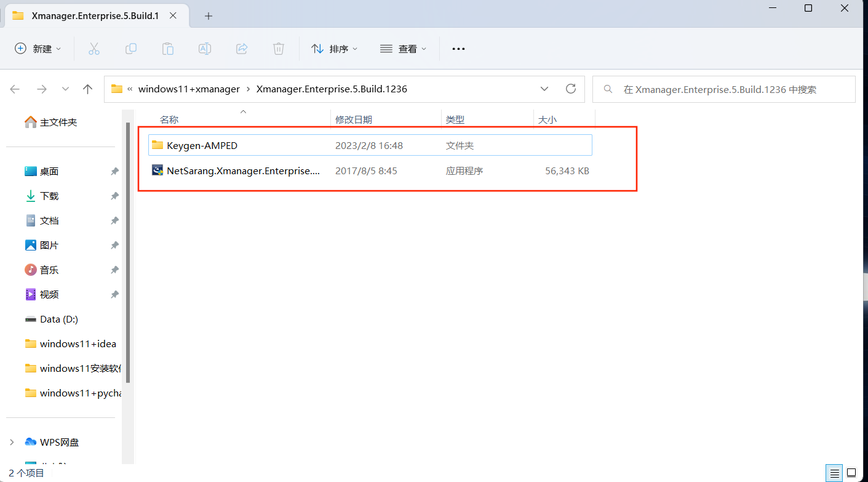Click the Share icon in toolbar
The width and height of the screenshot is (868, 482).
pos(242,49)
